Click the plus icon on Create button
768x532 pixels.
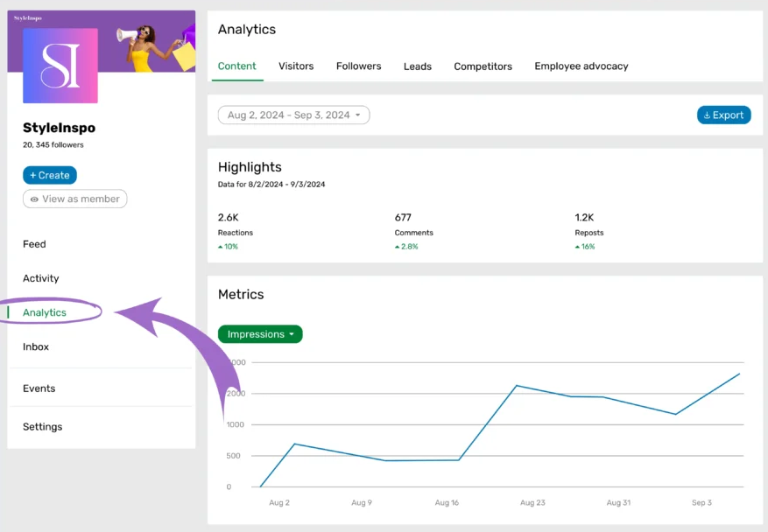click(32, 175)
